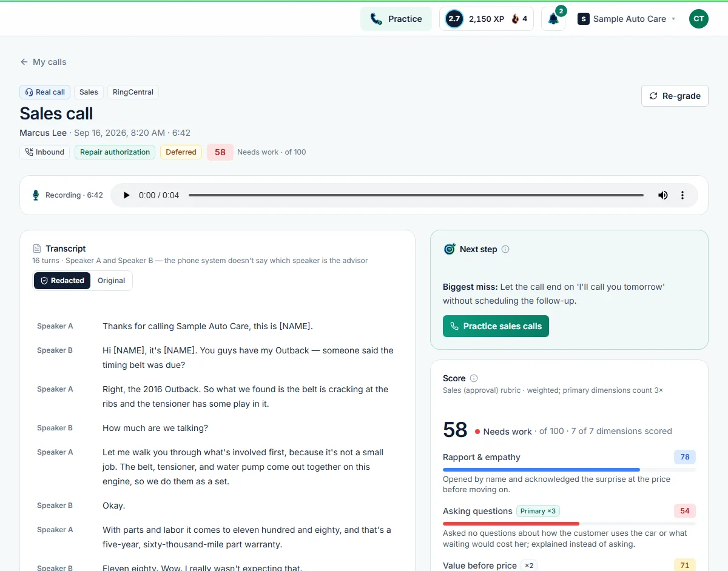Click the Value before price 71 badge
Screen dimensions: 728x571
pyautogui.click(x=685, y=566)
